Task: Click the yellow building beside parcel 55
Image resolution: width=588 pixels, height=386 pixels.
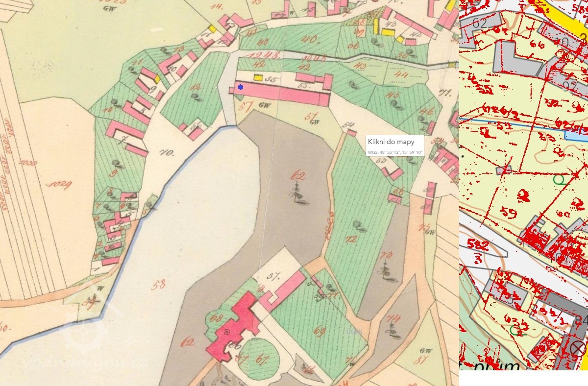Action: click(x=257, y=77)
